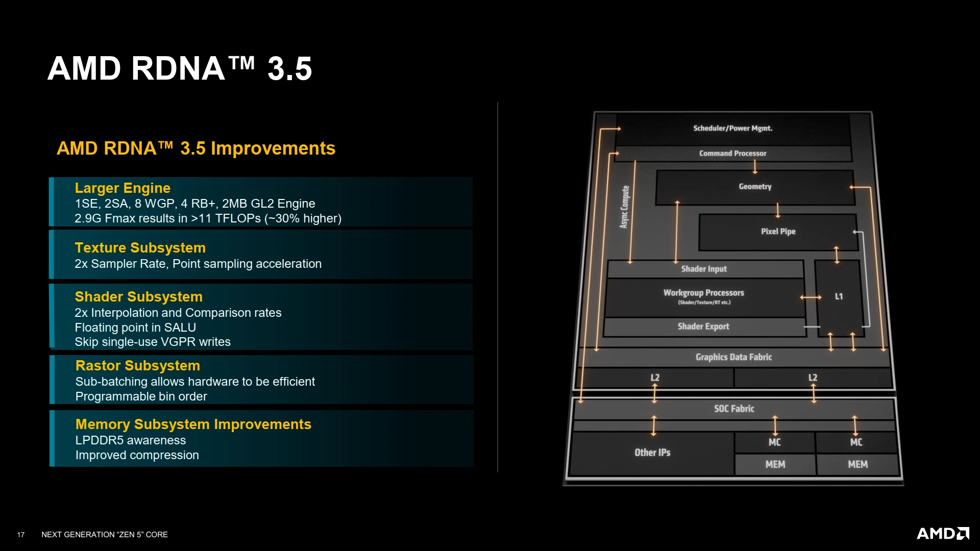
Task: Select the LPDDR5 awareness line
Action: coord(131,440)
